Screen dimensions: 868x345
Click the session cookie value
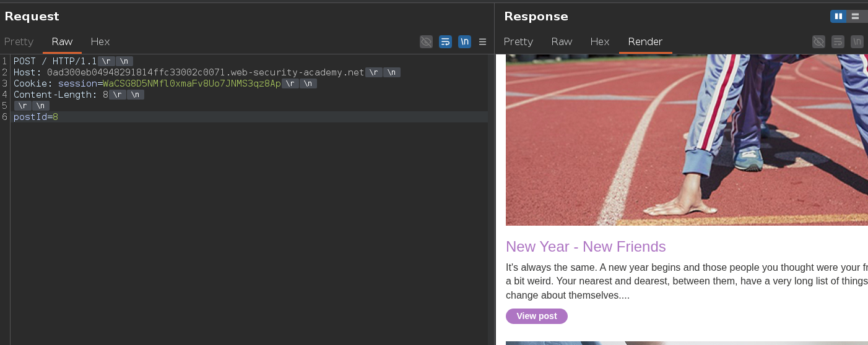click(x=192, y=83)
